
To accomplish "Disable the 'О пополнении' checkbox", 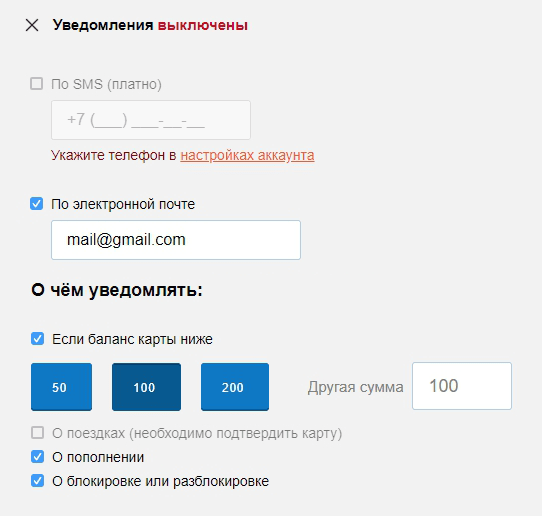I will coord(37,457).
